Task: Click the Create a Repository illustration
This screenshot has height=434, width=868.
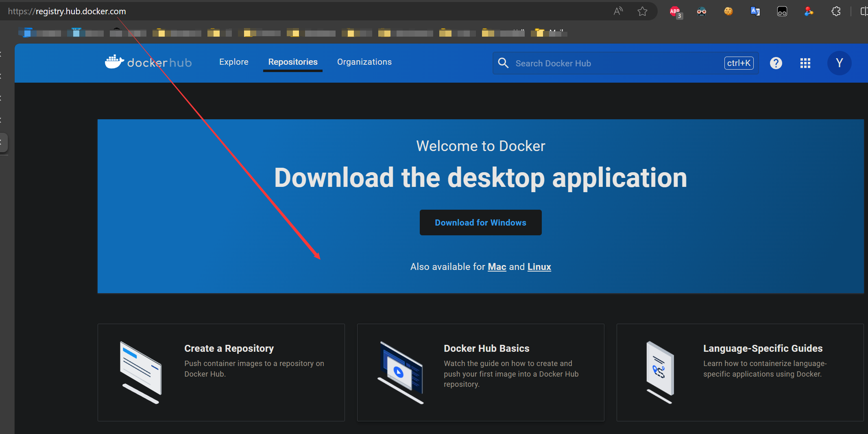Action: (141, 373)
